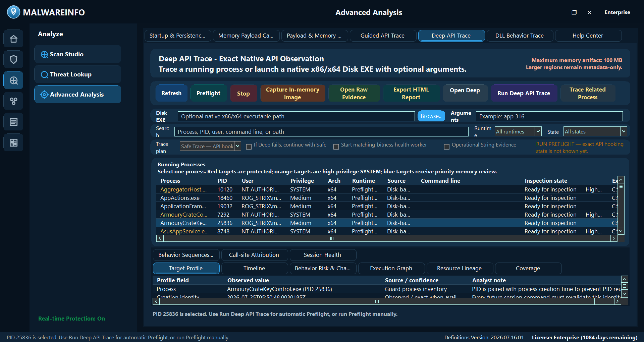The image size is (644, 342).
Task: Focus the process Search field
Action: coord(321,132)
